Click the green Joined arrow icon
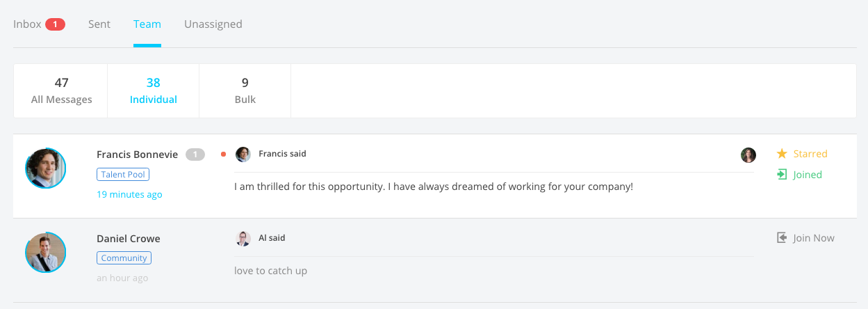 pyautogui.click(x=782, y=175)
